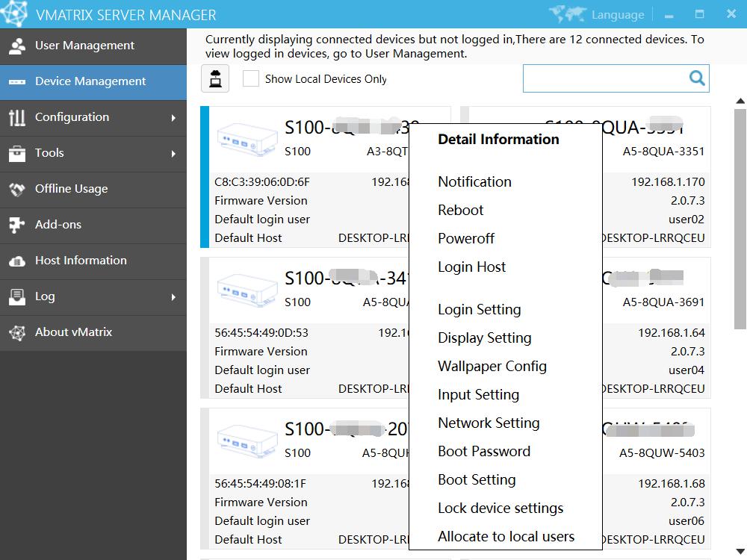747x560 pixels.
Task: Open Login Setting from context menu
Action: pos(480,310)
